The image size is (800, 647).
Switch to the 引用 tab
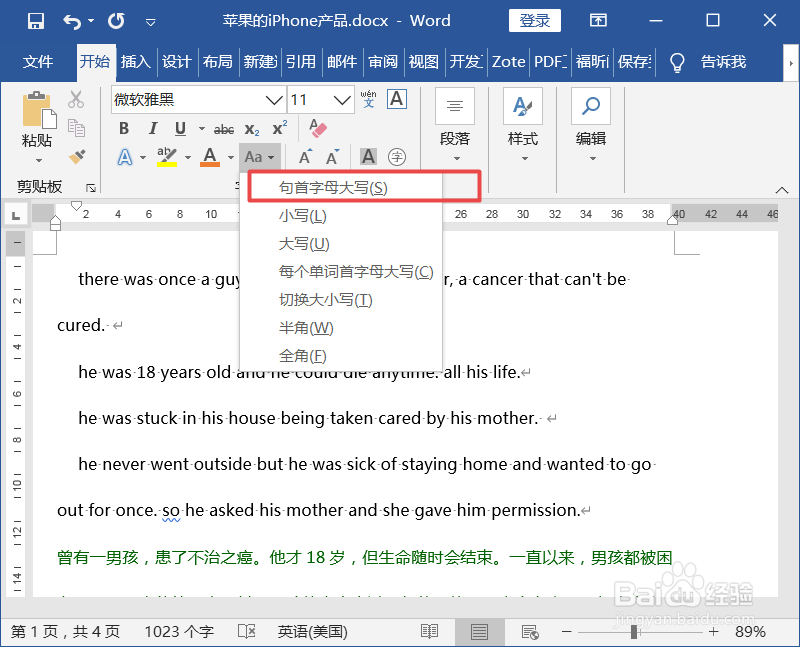(x=301, y=62)
